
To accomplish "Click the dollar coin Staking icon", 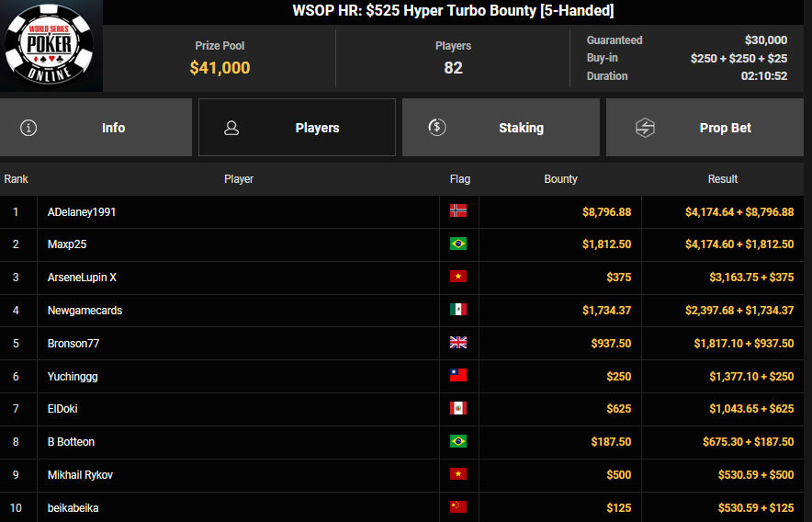I will click(437, 128).
